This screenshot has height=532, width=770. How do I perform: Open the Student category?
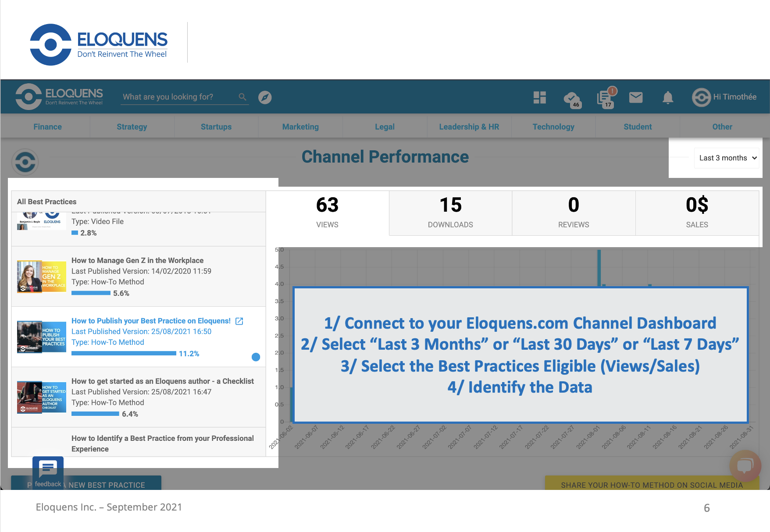pos(638,127)
